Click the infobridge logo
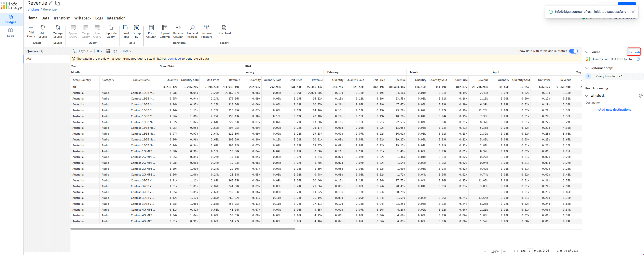The image size is (644, 255). 11,6
